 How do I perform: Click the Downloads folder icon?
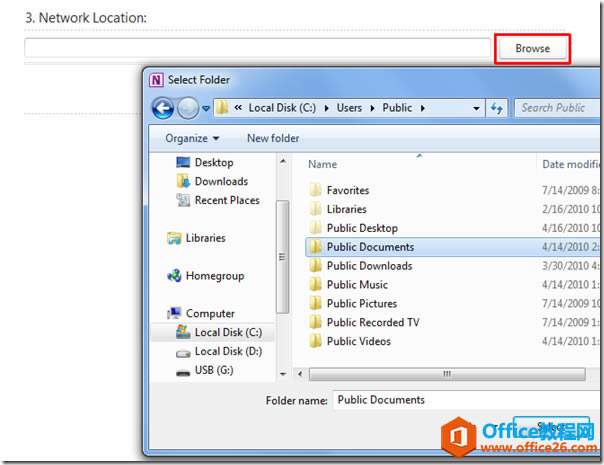coord(183,181)
